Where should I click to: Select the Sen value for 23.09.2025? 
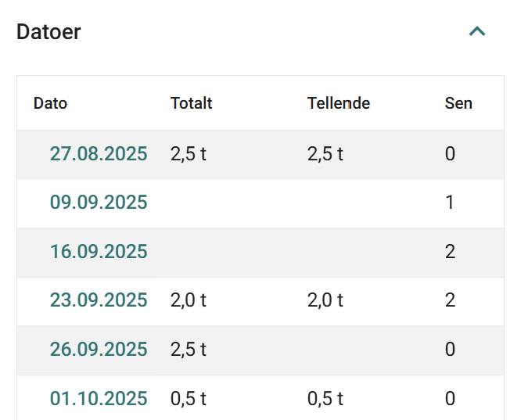(450, 300)
